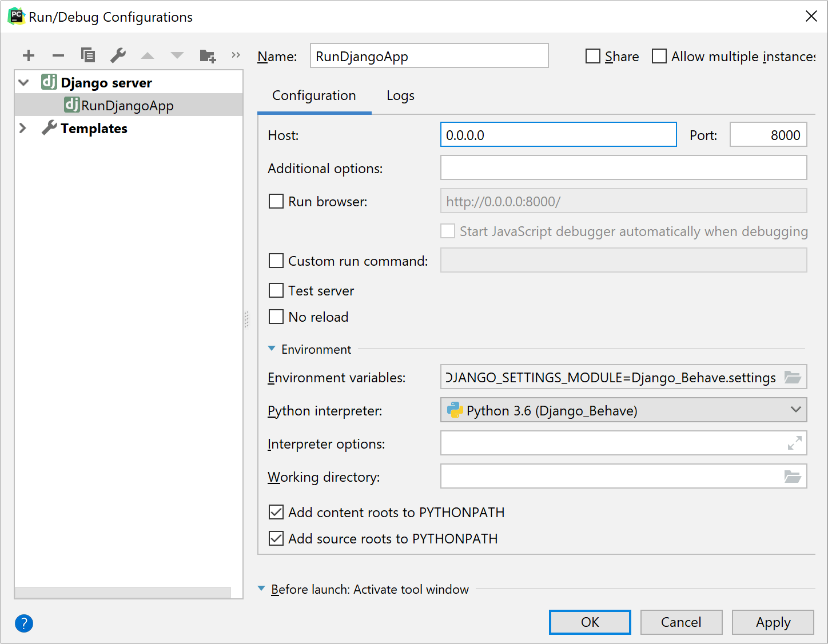Move configuration up arrow
The height and width of the screenshot is (644, 828).
[x=148, y=55]
